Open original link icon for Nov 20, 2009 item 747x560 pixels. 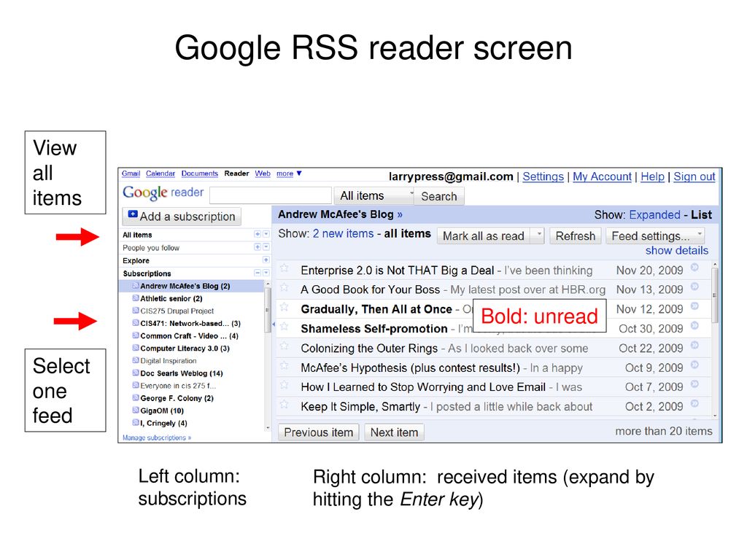point(694,267)
